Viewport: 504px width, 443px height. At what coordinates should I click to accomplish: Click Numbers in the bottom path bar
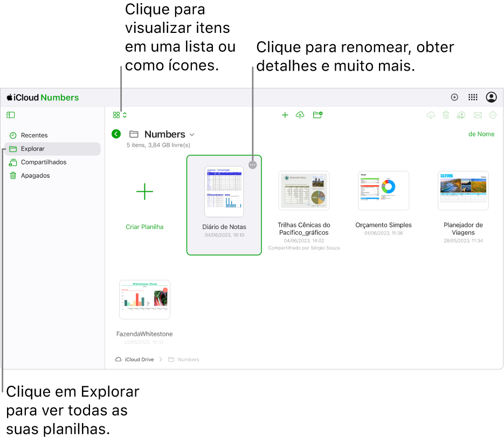pos(184,359)
